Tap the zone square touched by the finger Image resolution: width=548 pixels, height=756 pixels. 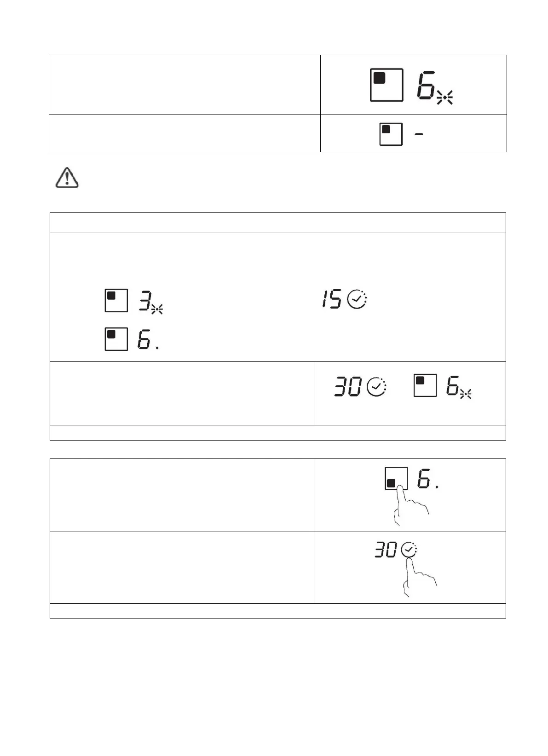pyautogui.click(x=396, y=479)
